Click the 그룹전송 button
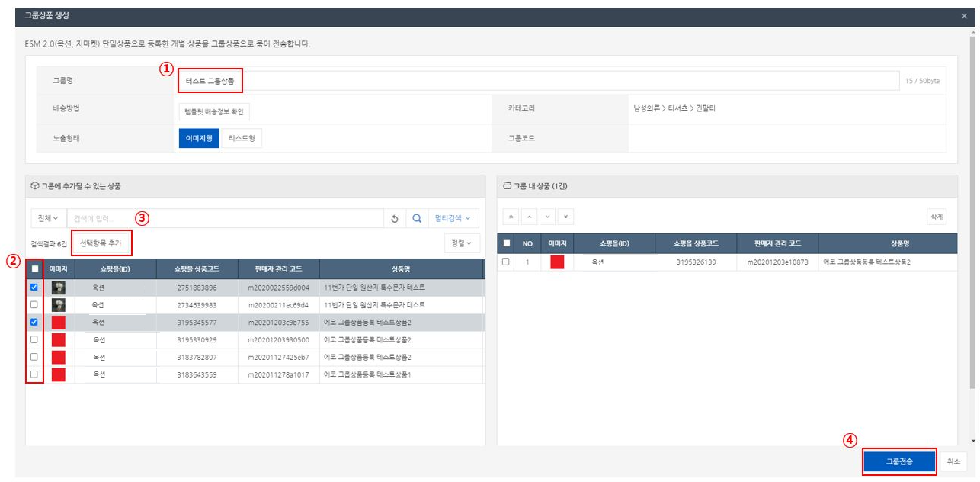980x482 pixels. click(x=898, y=462)
